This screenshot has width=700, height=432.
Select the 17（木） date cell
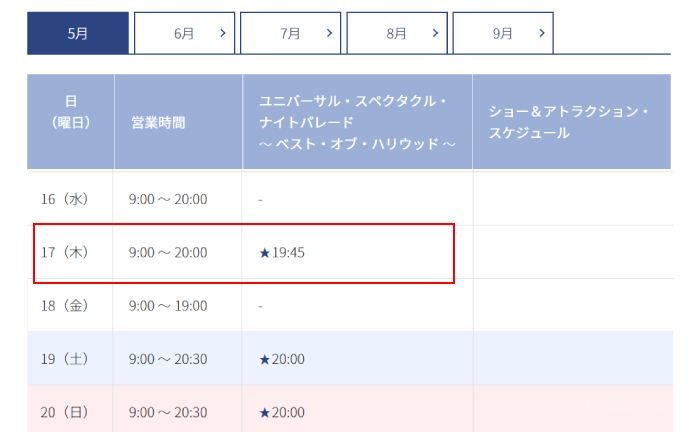point(65,253)
